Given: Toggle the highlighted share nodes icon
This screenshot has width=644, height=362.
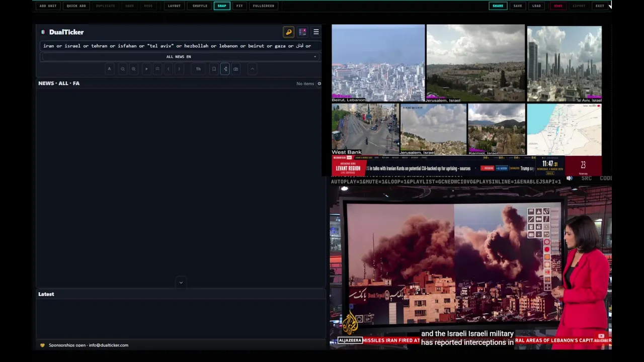Looking at the screenshot, I should click(225, 69).
